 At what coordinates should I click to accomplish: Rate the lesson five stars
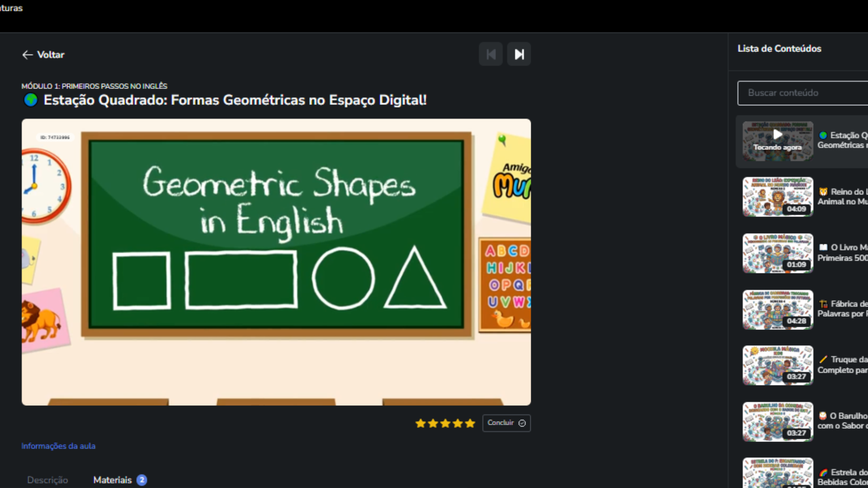[470, 423]
